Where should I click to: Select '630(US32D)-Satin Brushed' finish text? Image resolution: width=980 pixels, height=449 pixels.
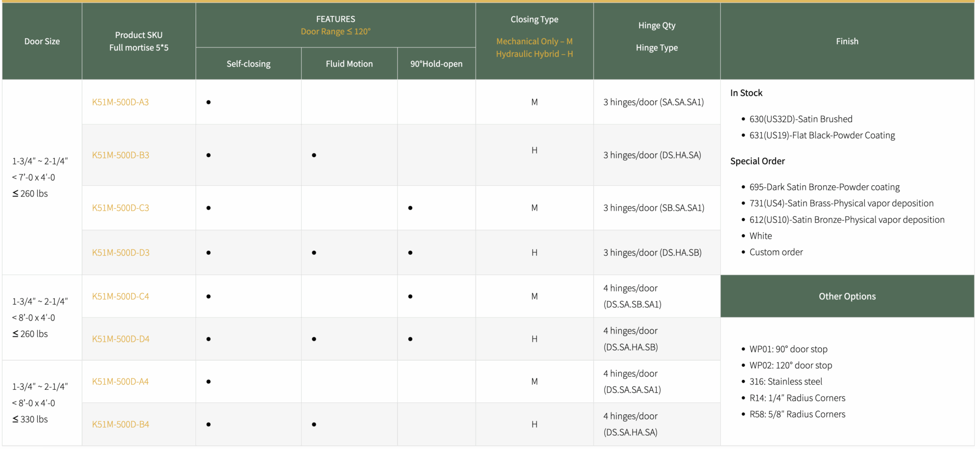click(x=801, y=119)
